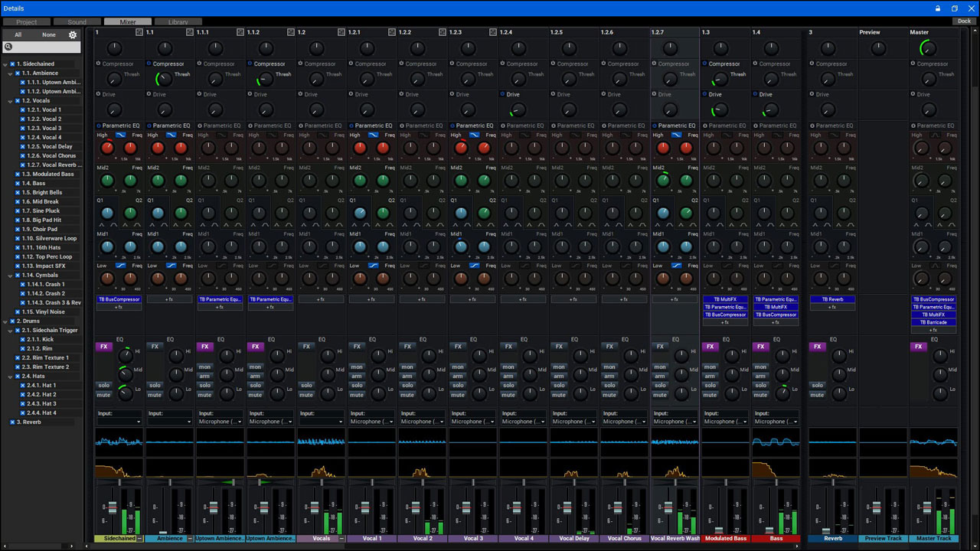Open Input dropdown on Bass channel
The width and height of the screenshot is (980, 551).
[x=776, y=422]
